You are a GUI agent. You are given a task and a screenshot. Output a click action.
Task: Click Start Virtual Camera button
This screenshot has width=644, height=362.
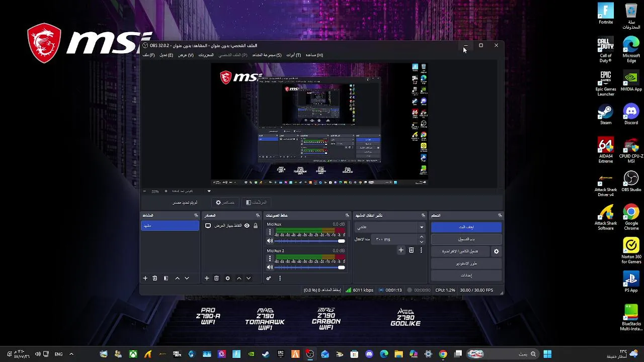tap(460, 251)
